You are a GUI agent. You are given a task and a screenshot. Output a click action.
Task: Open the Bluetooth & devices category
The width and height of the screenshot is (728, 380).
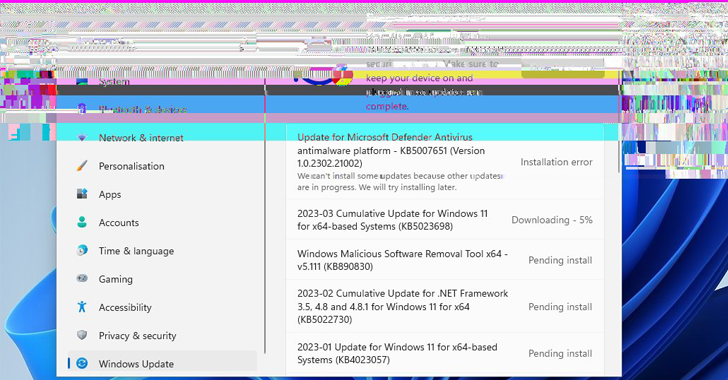point(162,110)
